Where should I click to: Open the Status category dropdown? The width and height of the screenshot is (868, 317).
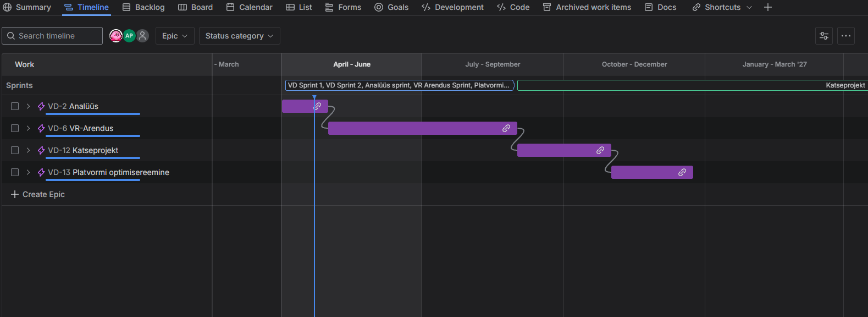point(239,36)
